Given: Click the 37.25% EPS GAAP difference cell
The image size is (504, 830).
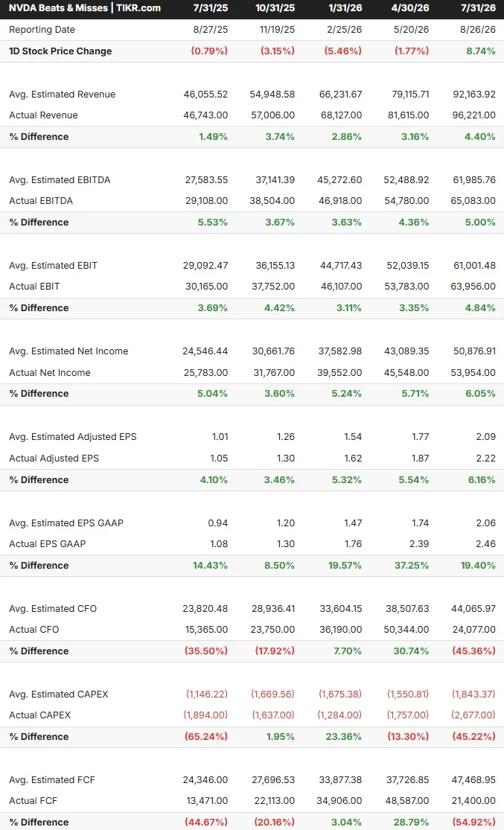Looking at the screenshot, I should point(412,566).
